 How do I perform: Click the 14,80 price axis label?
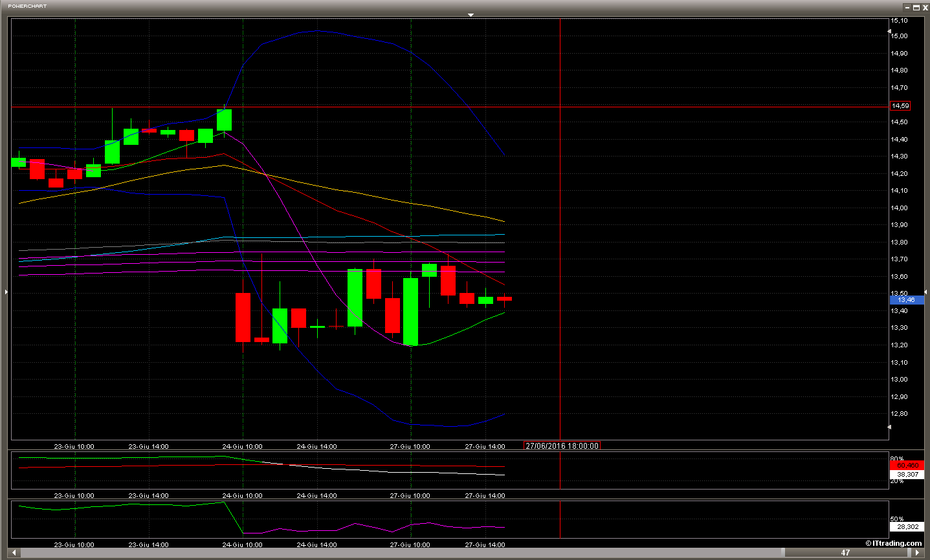tap(899, 70)
